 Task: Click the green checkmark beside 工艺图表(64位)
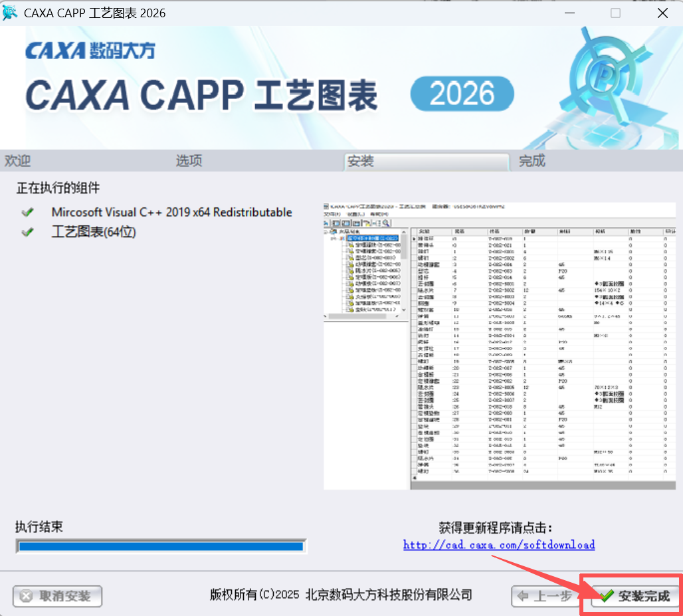pos(27,232)
